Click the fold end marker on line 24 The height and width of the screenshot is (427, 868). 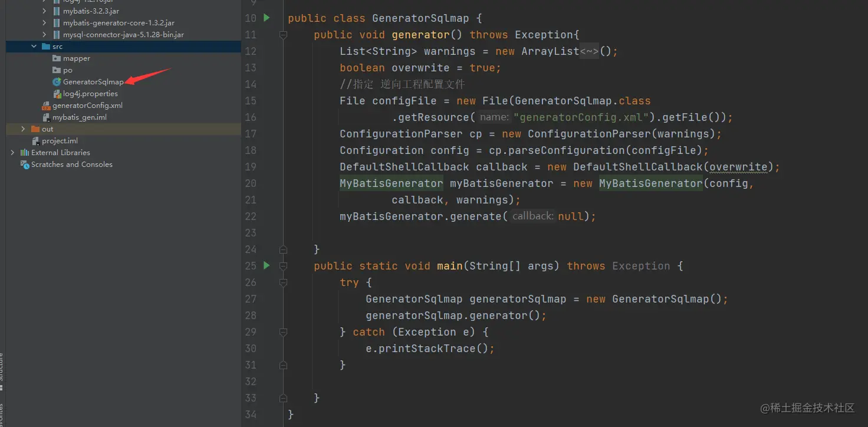283,249
